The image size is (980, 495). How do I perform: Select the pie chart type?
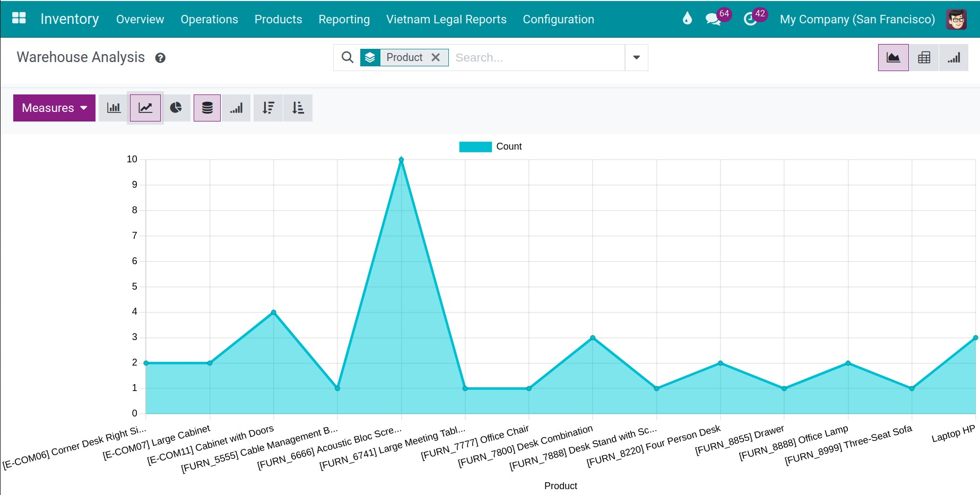tap(177, 108)
